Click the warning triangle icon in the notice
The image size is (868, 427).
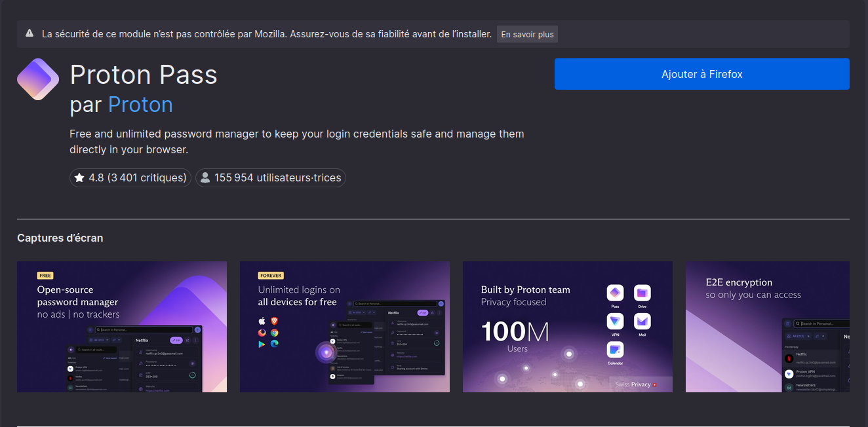pyautogui.click(x=30, y=33)
